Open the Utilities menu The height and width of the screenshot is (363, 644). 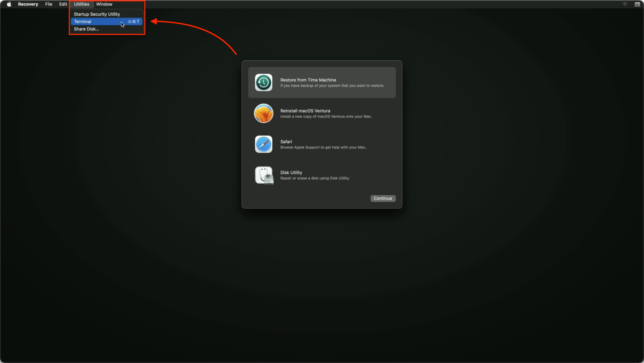click(81, 4)
